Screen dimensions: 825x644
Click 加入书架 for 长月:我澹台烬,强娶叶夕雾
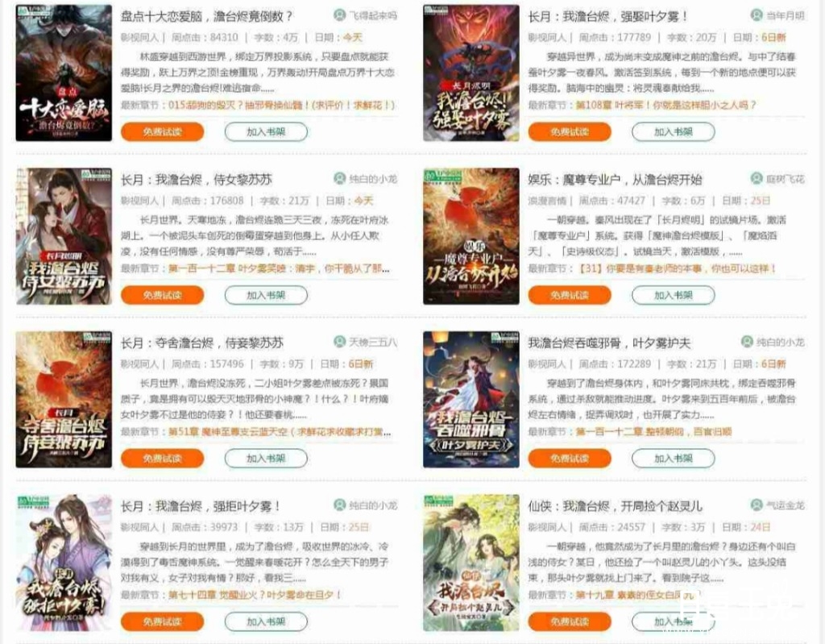(x=674, y=131)
